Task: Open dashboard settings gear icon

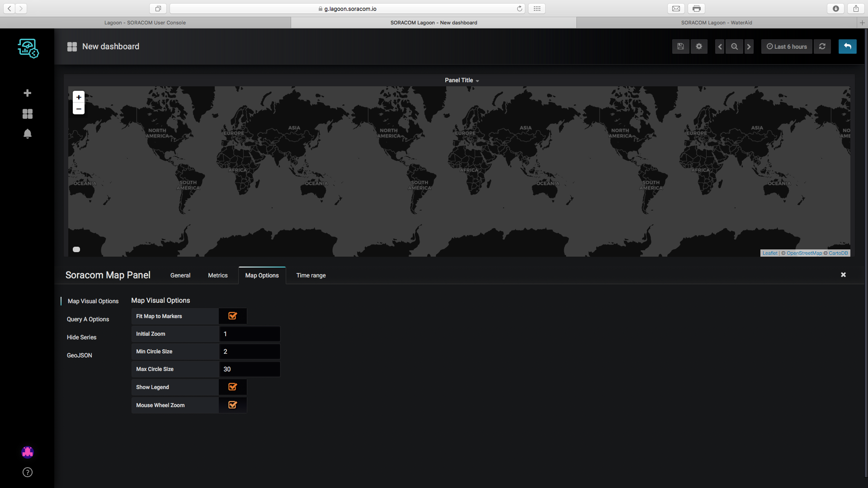Action: [699, 47]
